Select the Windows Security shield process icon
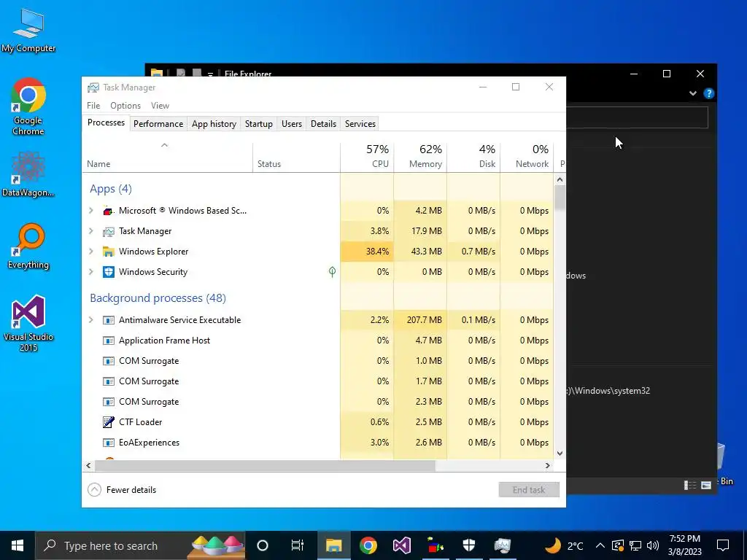The width and height of the screenshot is (747, 560). [109, 272]
